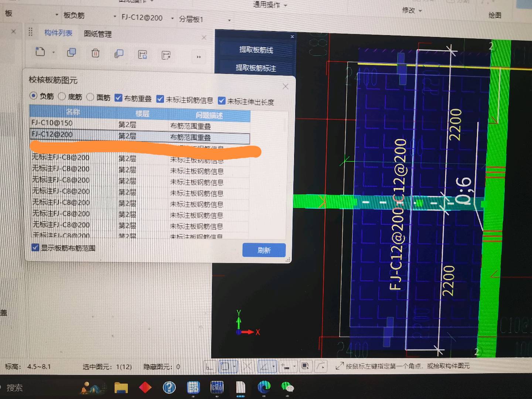Image resolution: width=532 pixels, height=399 pixels.
Task: Click the Copy component icon
Action: coord(71,52)
